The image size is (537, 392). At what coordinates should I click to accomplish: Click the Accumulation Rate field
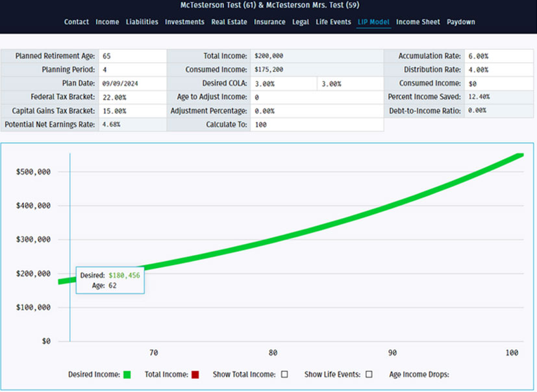[x=498, y=56]
